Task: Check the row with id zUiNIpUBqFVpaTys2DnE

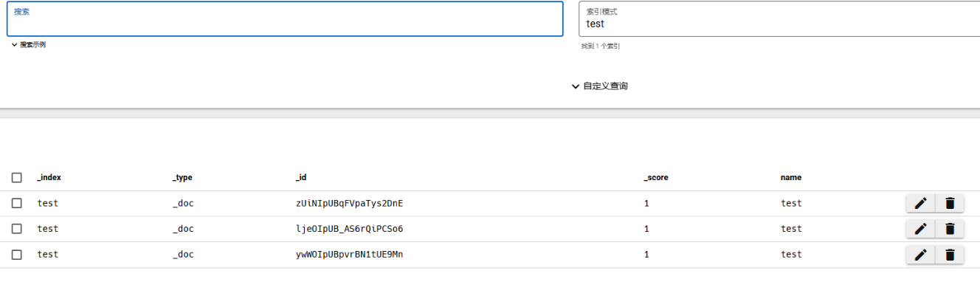Action: coord(17,203)
